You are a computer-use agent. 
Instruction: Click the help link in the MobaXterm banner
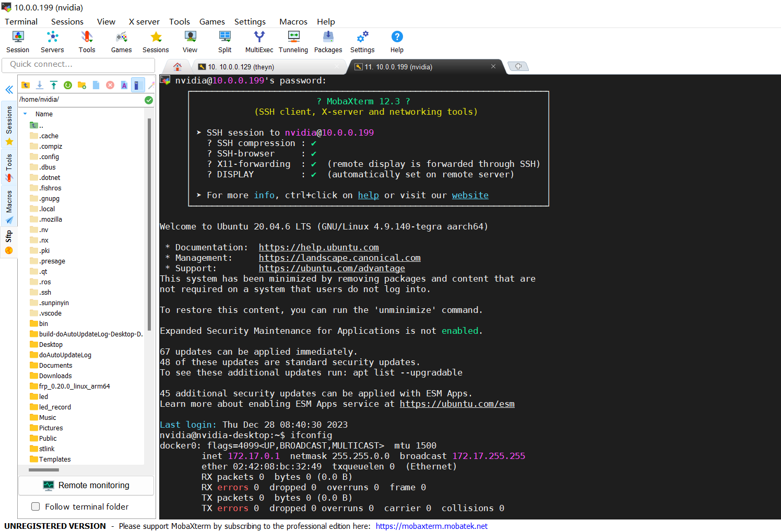point(369,195)
